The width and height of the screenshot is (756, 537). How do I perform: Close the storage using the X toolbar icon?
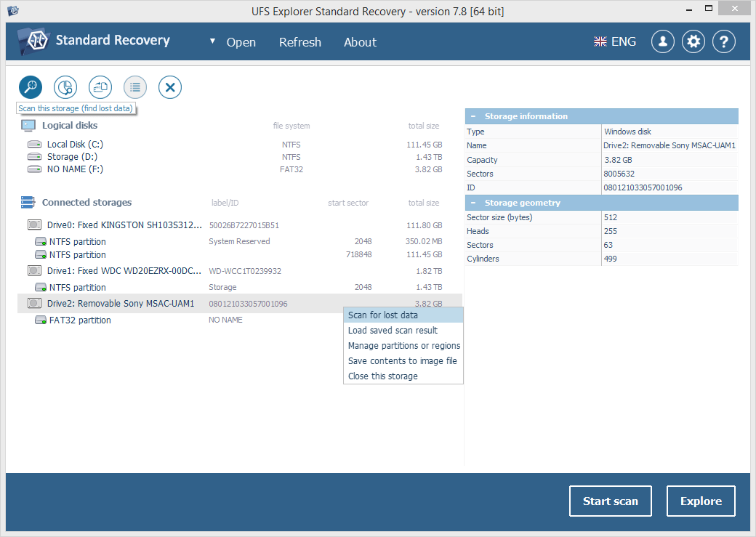(169, 87)
